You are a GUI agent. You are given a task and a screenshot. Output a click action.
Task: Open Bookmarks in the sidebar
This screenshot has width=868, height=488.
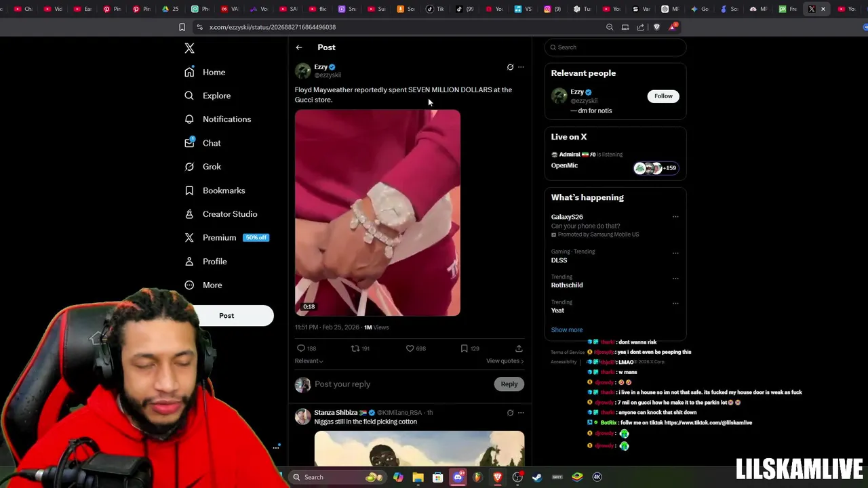pos(215,190)
